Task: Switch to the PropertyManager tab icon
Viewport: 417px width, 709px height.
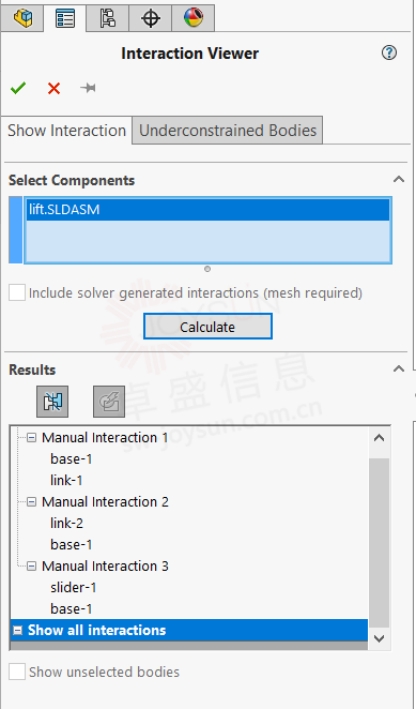Action: [x=65, y=19]
